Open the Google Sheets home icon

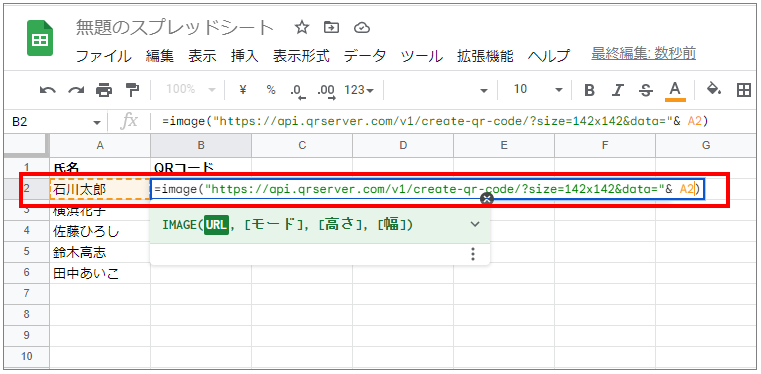[40, 38]
